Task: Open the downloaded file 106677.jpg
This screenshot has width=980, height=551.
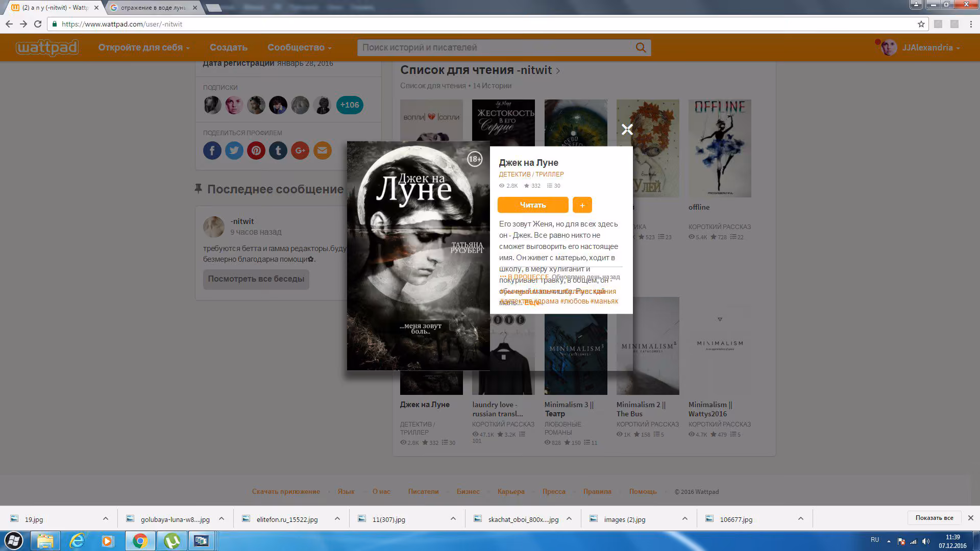Action: pos(736,519)
